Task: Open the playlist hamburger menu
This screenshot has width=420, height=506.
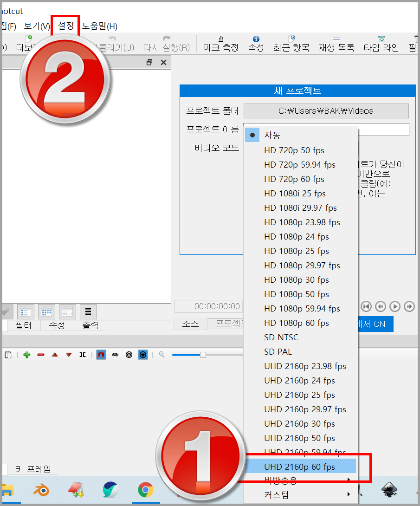Action: tap(88, 312)
